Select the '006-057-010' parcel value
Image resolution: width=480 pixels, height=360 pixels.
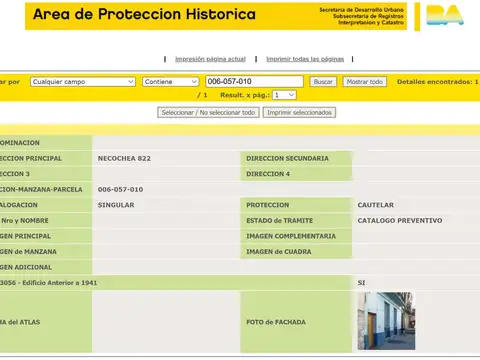(x=120, y=189)
